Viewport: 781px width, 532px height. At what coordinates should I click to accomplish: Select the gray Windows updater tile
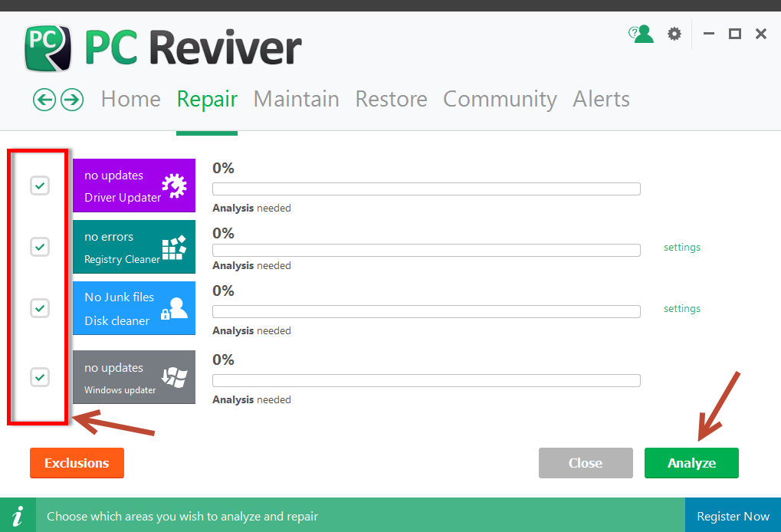pos(134,377)
